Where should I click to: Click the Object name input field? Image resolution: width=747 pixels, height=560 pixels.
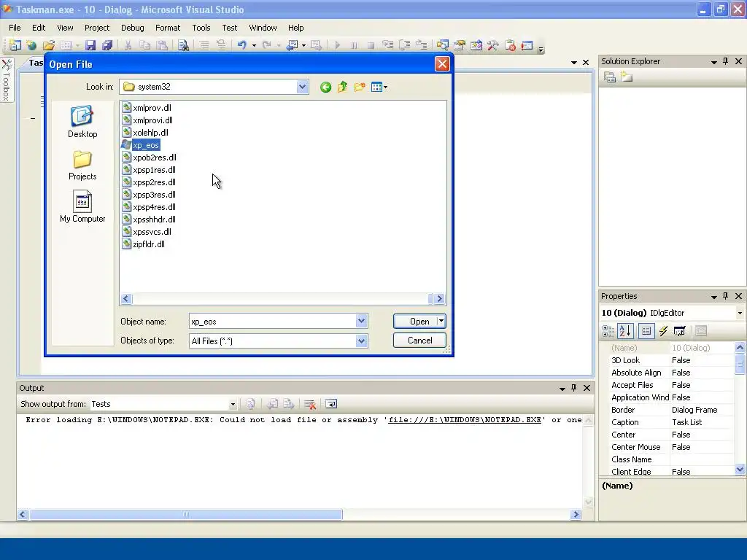pos(273,321)
